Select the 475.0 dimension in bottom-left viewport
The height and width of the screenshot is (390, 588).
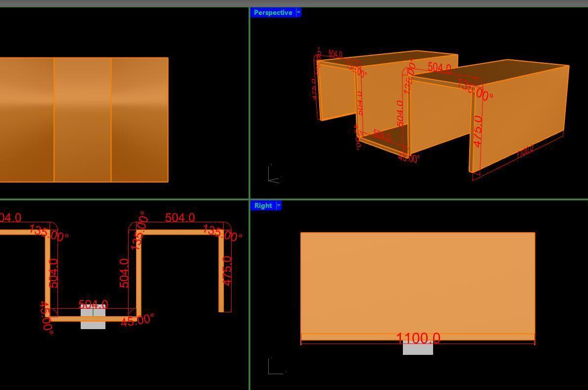[x=227, y=271]
